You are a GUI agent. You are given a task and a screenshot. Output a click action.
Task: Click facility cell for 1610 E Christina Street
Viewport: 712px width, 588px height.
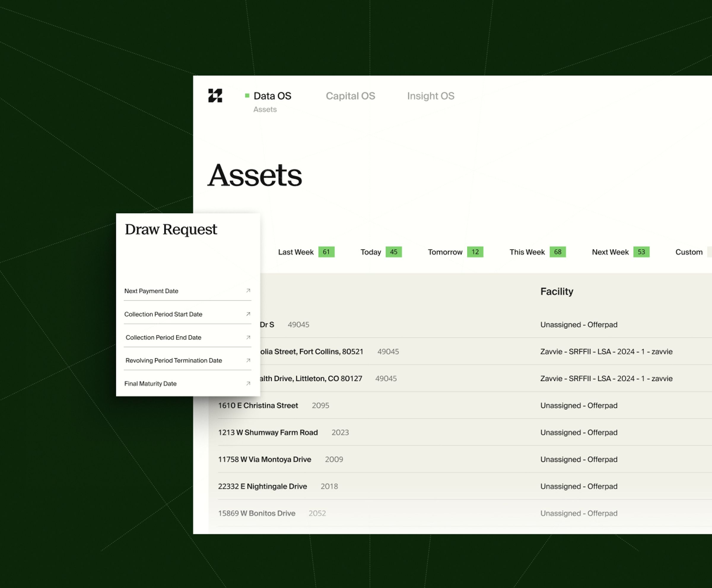pos(579,405)
